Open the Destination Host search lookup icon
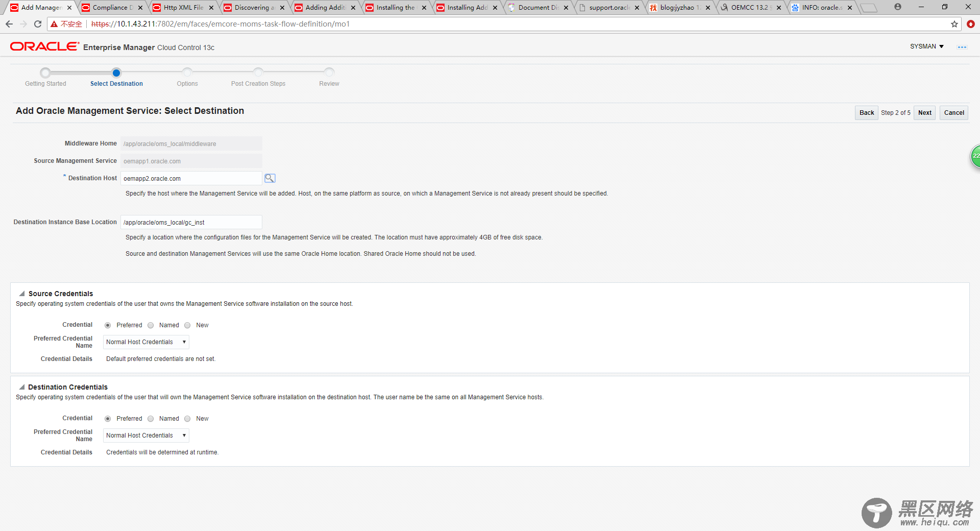980x531 pixels. pyautogui.click(x=270, y=178)
